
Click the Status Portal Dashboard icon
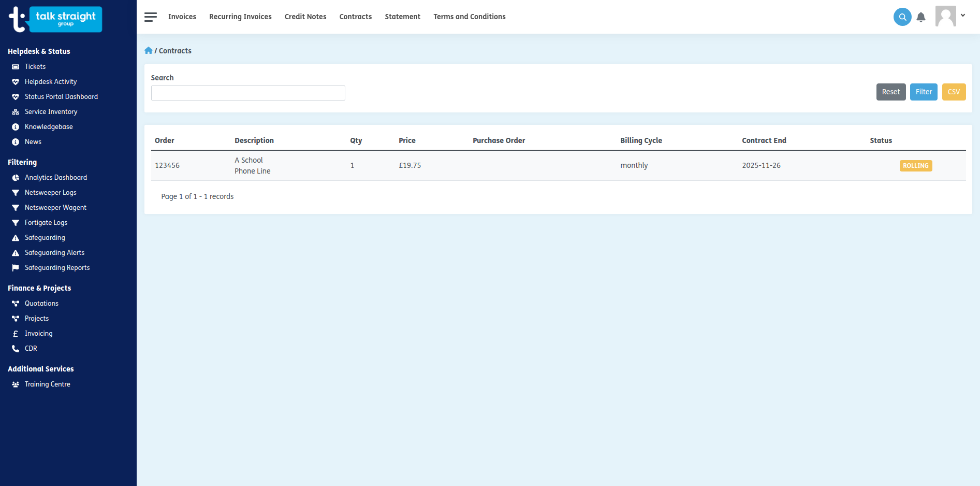click(x=16, y=97)
